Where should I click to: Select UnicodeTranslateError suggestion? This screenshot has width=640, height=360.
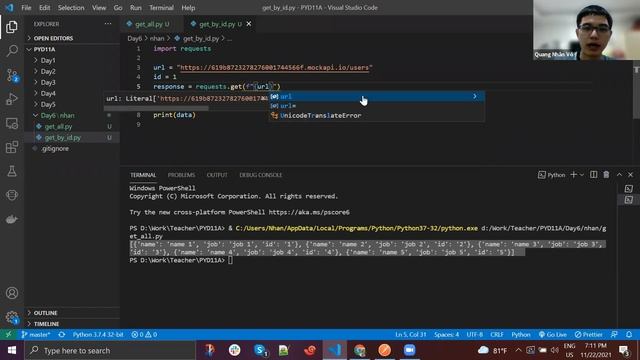pyautogui.click(x=376, y=116)
